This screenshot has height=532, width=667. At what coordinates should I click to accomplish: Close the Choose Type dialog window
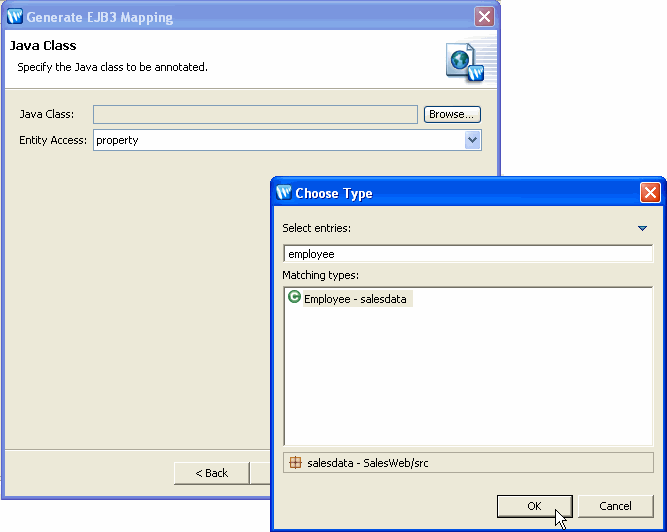tap(650, 193)
